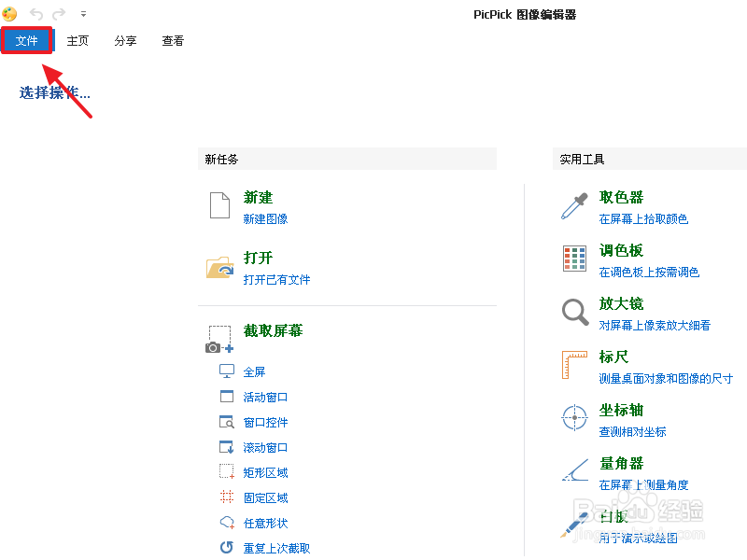This screenshot has width=747, height=560.
Task: Click the undo arrow in title bar
Action: coord(36,14)
